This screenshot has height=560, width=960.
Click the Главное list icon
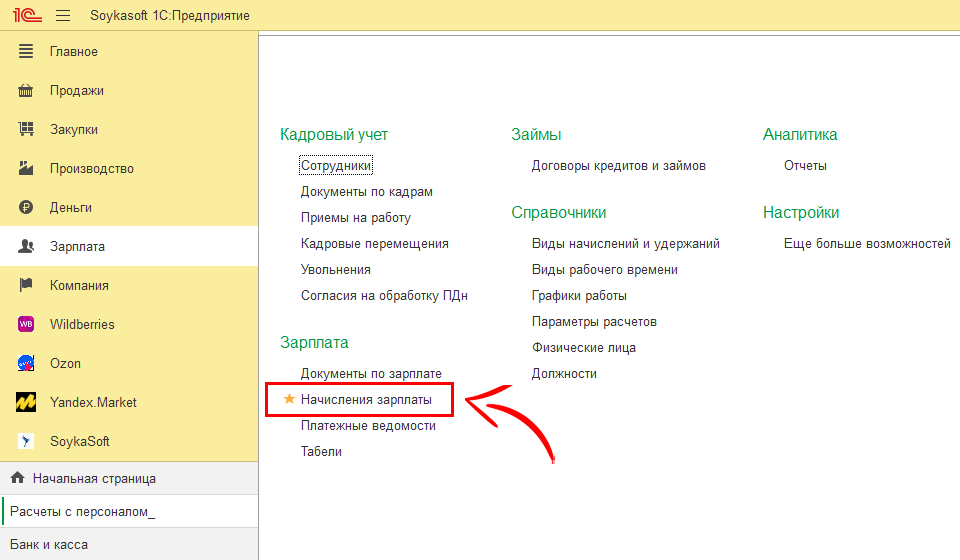tap(26, 51)
